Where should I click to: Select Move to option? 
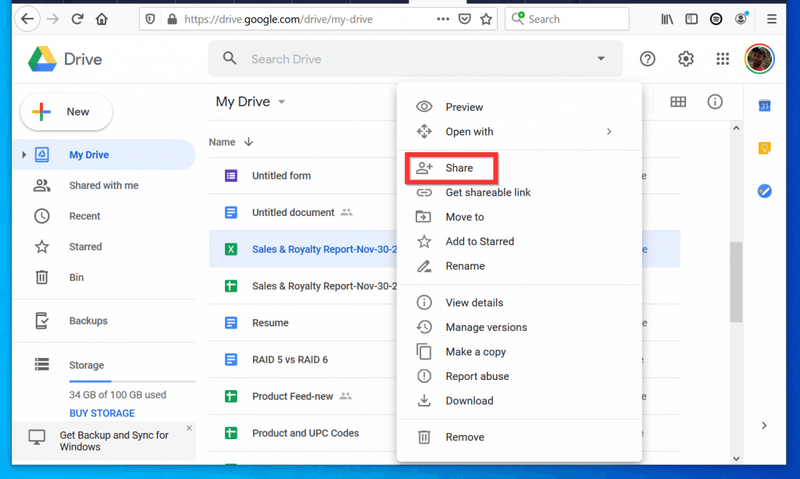pyautogui.click(x=519, y=217)
